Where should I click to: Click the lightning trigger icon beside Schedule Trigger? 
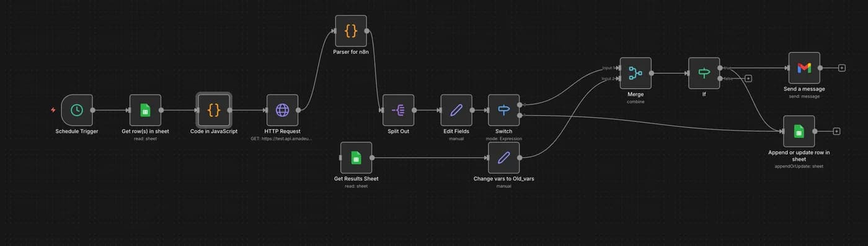pyautogui.click(x=53, y=110)
